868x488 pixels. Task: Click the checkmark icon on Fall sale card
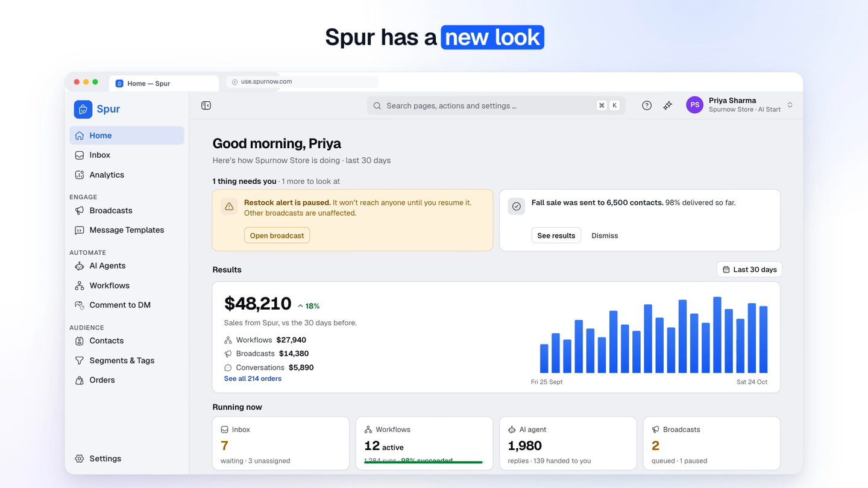click(x=517, y=206)
